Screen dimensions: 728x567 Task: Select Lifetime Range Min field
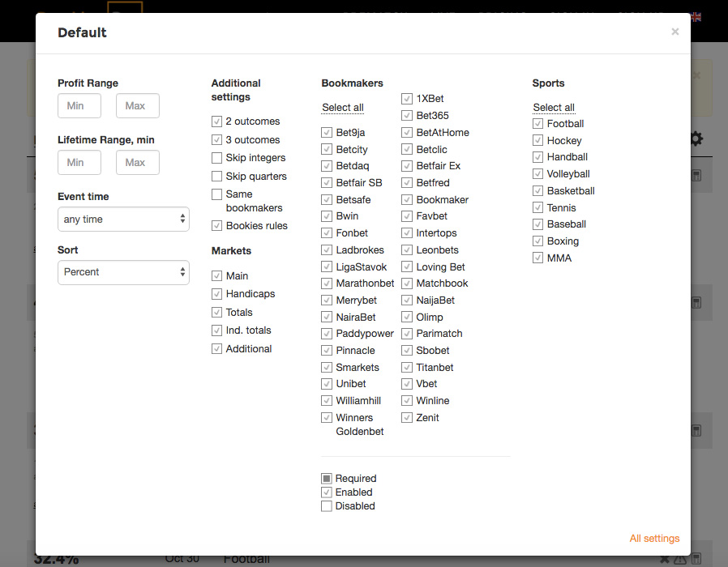(x=79, y=162)
